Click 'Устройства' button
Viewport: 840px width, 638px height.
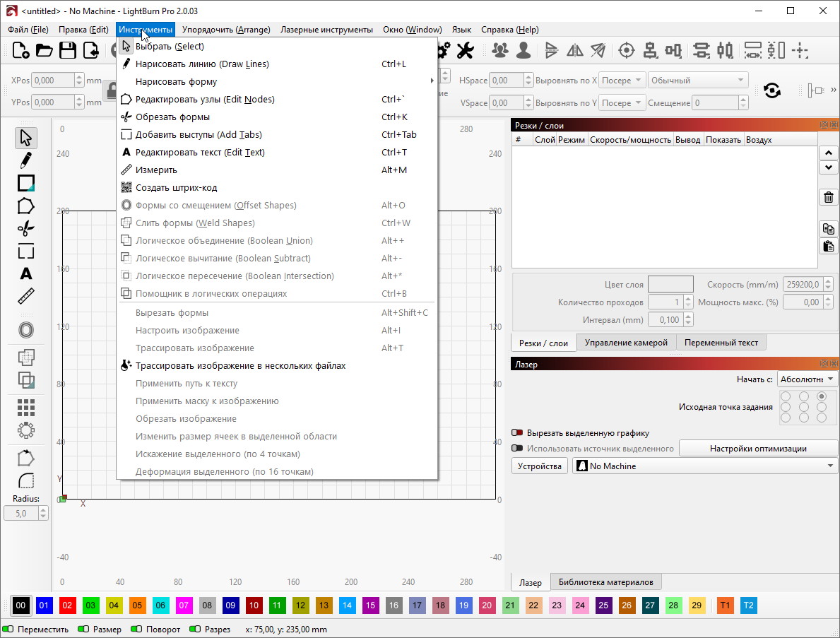pyautogui.click(x=540, y=466)
